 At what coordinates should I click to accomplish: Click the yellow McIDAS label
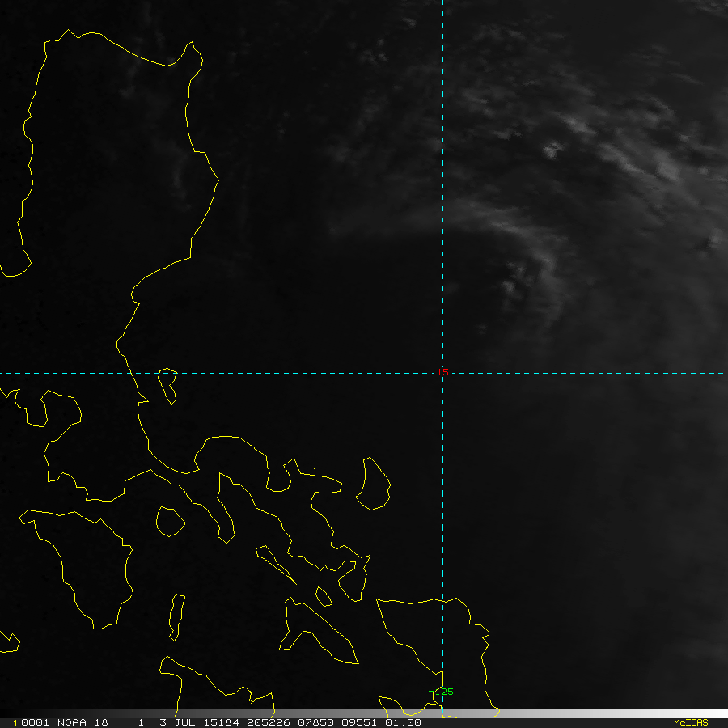[x=691, y=722]
